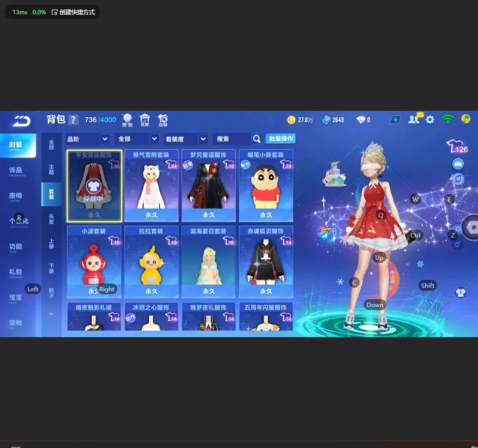Click the blue car icon beside character
This screenshot has height=448, width=478.
point(458,164)
